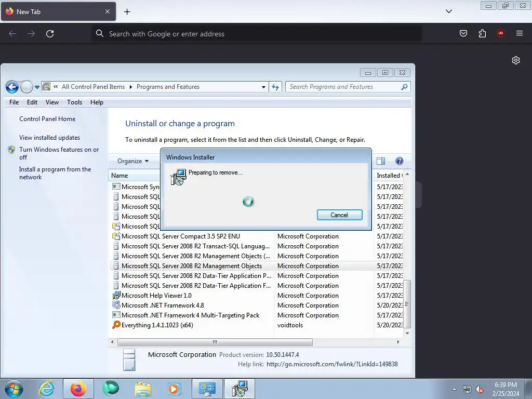Click the network tray icon
The image size is (532, 399).
pyautogui.click(x=467, y=390)
